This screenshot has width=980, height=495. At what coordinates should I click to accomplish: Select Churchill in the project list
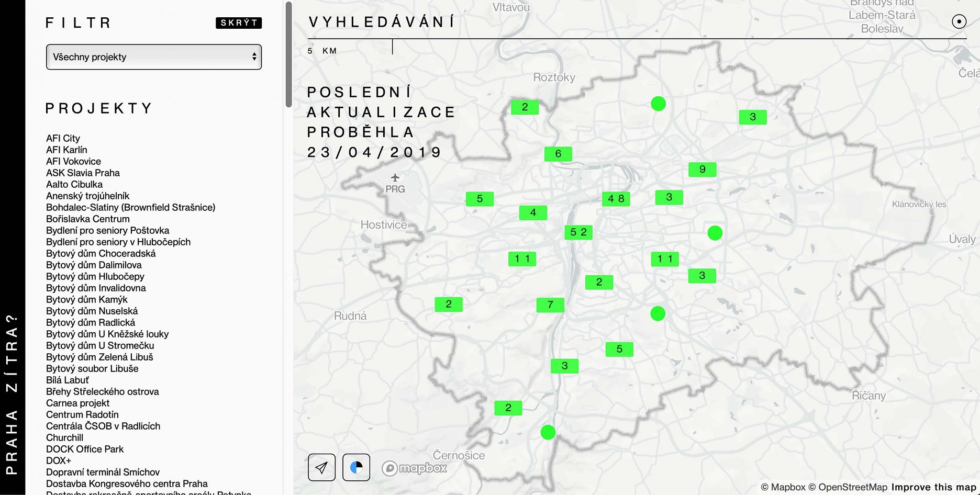click(x=64, y=437)
